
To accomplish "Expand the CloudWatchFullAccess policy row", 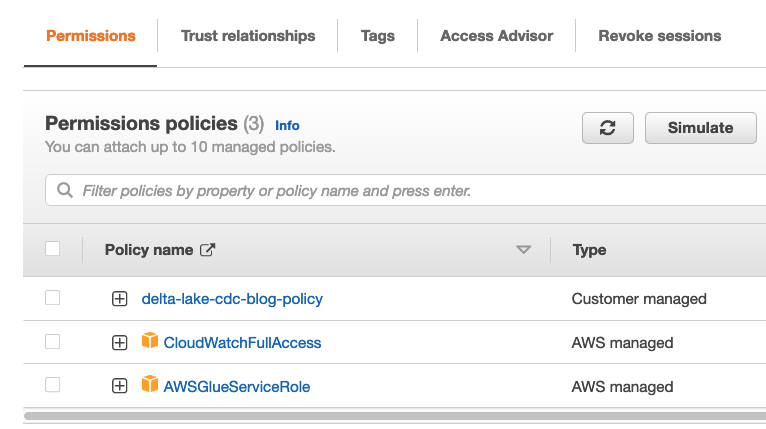I will pos(120,343).
